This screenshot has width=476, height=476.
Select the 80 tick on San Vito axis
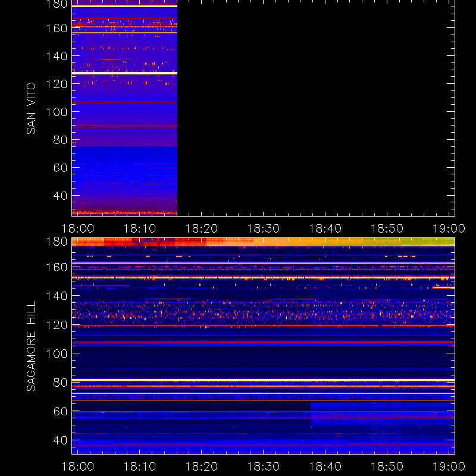coord(60,140)
